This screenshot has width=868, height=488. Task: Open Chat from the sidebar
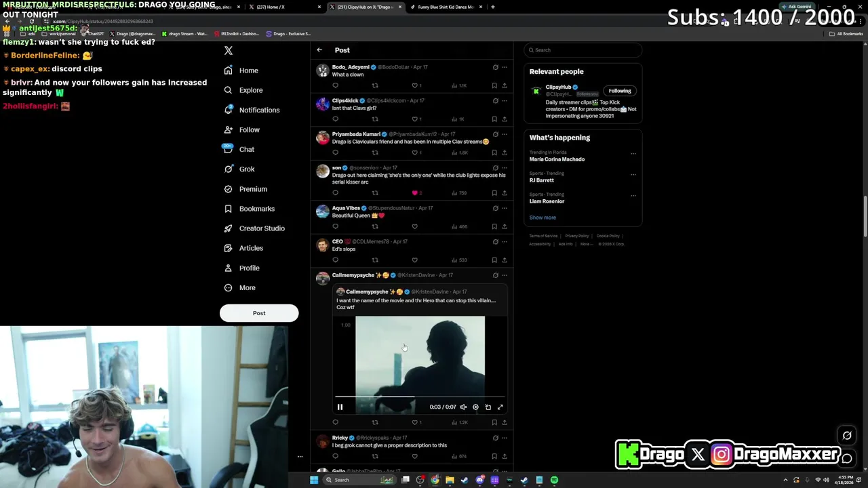coord(239,150)
